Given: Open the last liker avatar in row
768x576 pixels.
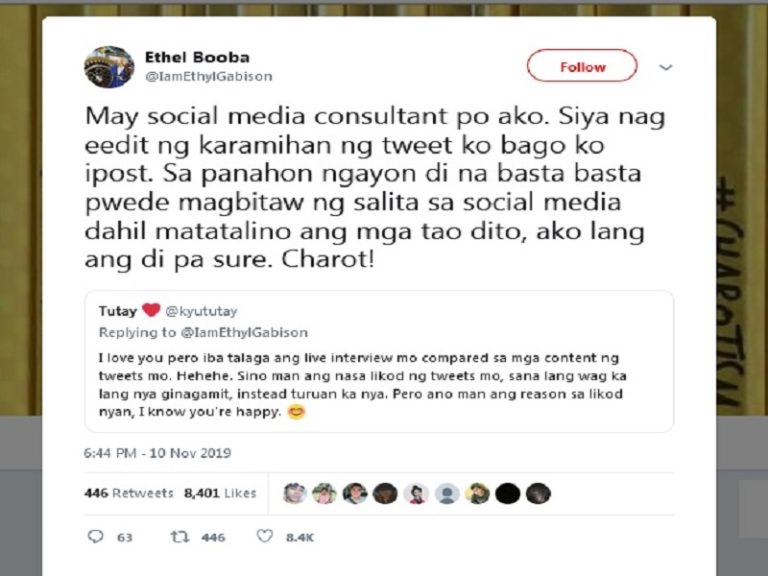Looking at the screenshot, I should (538, 493).
